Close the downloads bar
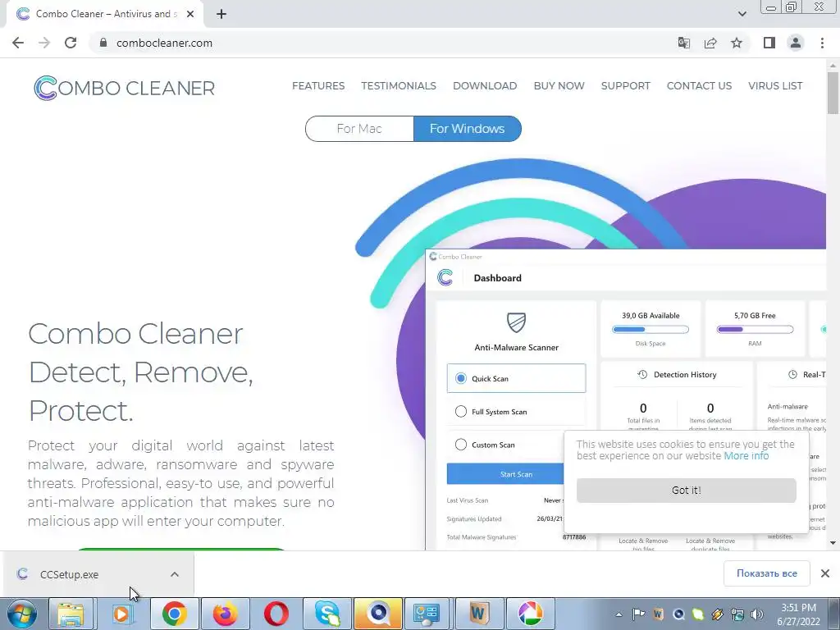The image size is (840, 630). tap(825, 573)
